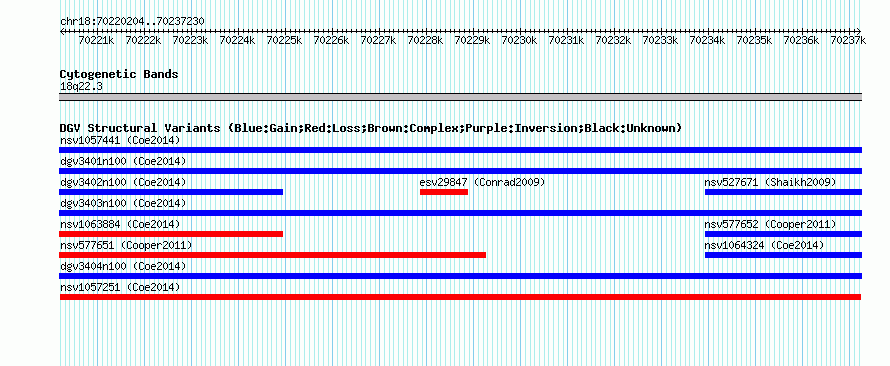Select the red loss bar for nsv577651
The width and height of the screenshot is (890, 366).
[x=272, y=255]
